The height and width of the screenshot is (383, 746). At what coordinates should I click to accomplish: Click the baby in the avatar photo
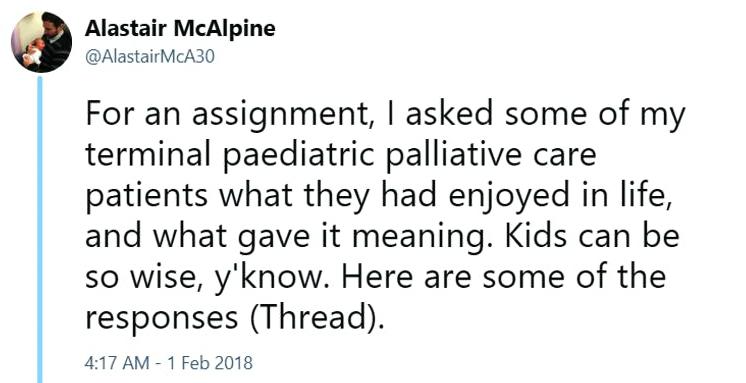pos(33,52)
